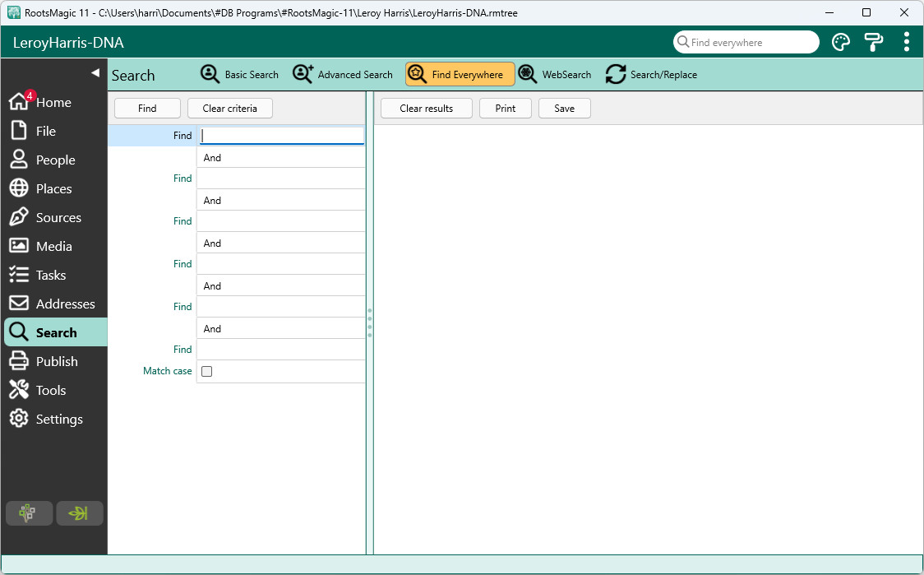Open Search/Replace
Screen dimensions: 924x575
coord(651,74)
